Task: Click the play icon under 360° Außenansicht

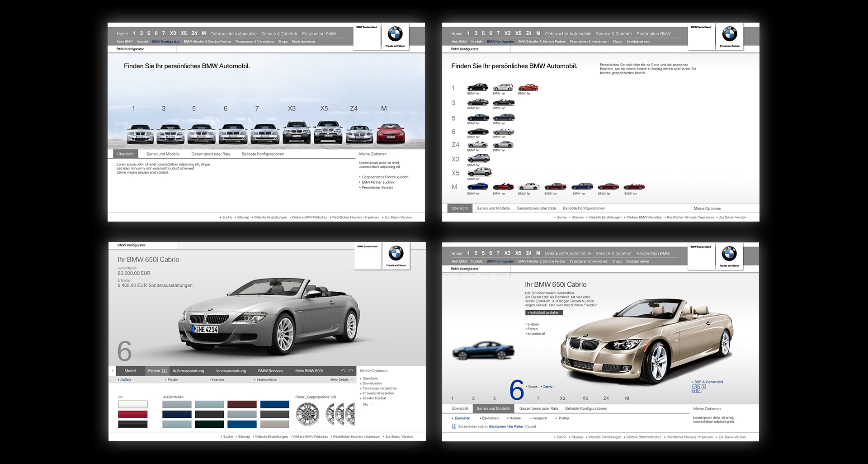Action: coord(699,391)
